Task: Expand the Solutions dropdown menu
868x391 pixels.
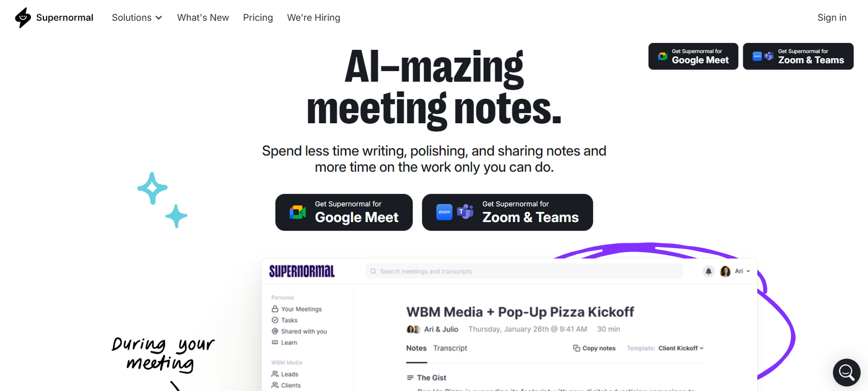Action: click(x=137, y=17)
